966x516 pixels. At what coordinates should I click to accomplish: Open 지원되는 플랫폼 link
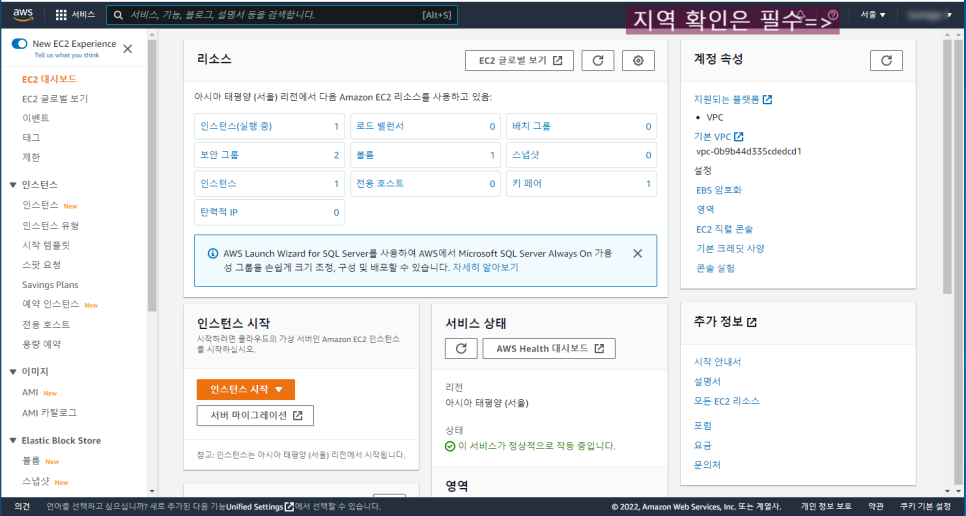click(733, 99)
